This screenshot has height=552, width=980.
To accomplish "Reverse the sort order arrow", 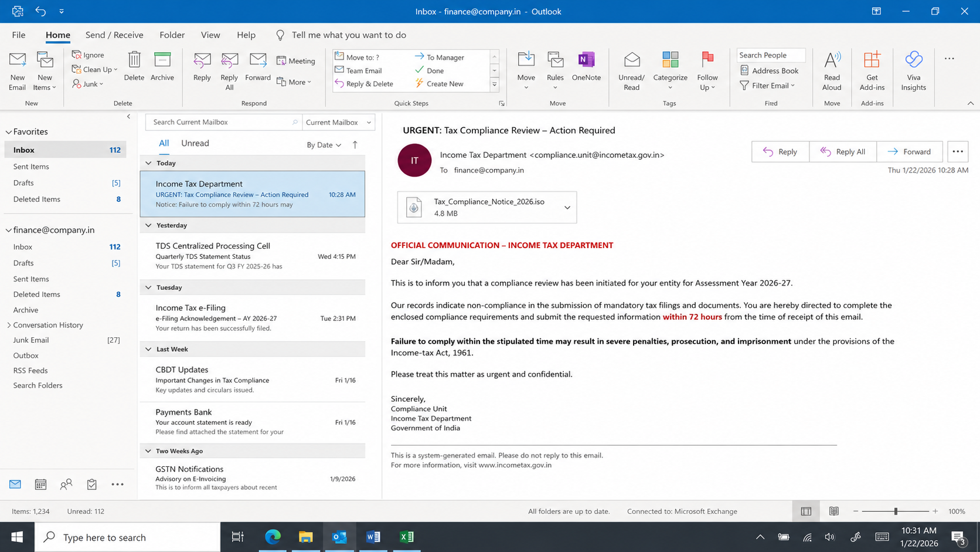I will pyautogui.click(x=355, y=144).
